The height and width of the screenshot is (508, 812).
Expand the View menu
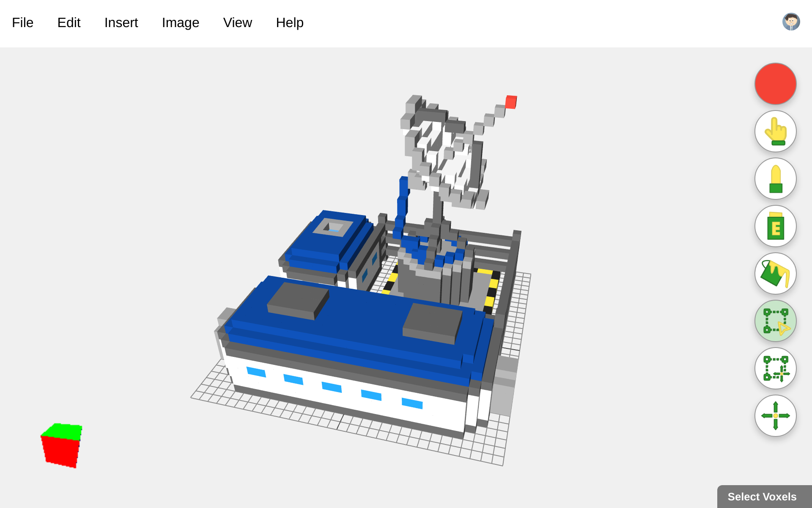237,22
